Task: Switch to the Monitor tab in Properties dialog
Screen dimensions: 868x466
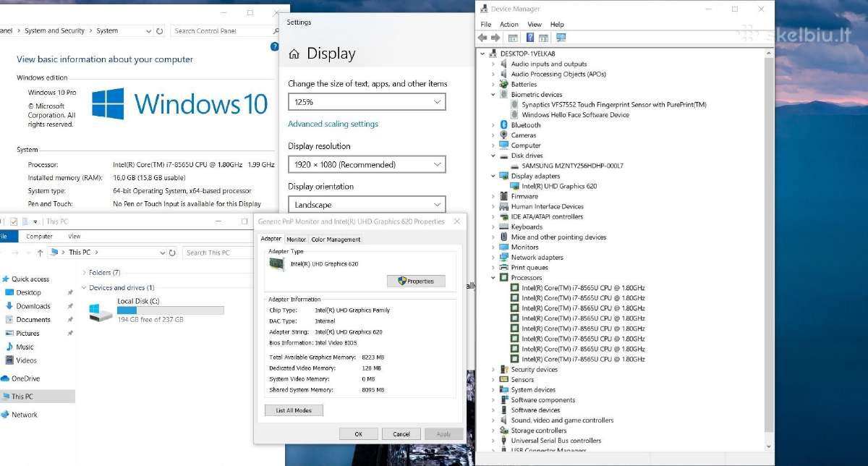Action: pyautogui.click(x=296, y=240)
